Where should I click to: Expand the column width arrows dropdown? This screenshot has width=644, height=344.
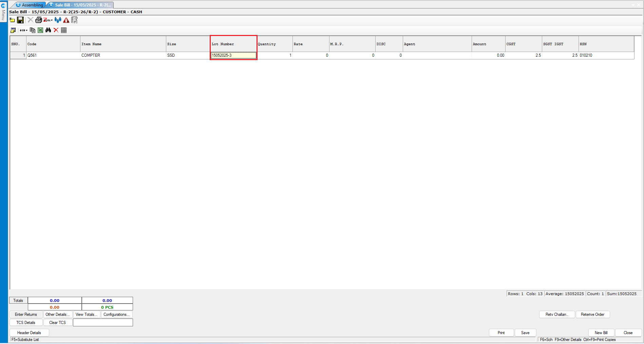[23, 30]
